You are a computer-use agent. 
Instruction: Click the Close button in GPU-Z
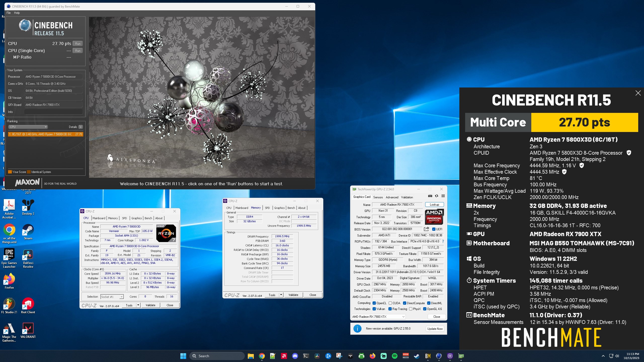coord(437,317)
